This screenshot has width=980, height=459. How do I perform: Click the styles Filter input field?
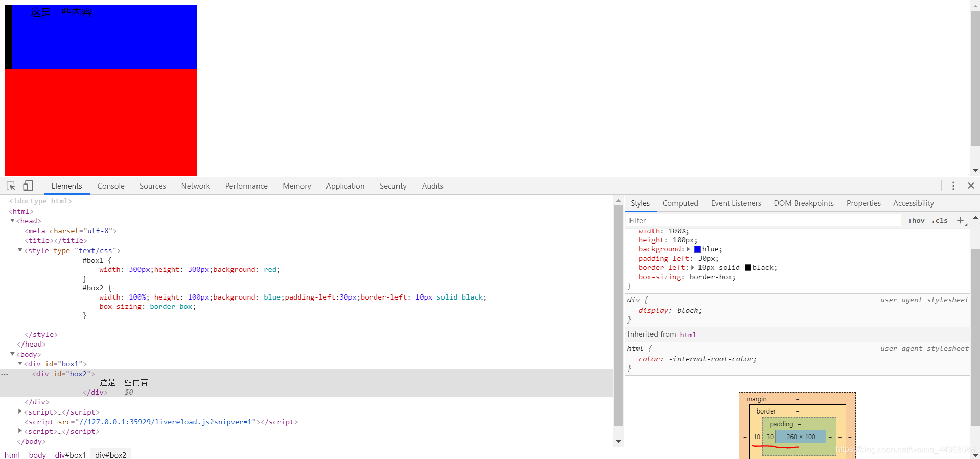pos(763,221)
